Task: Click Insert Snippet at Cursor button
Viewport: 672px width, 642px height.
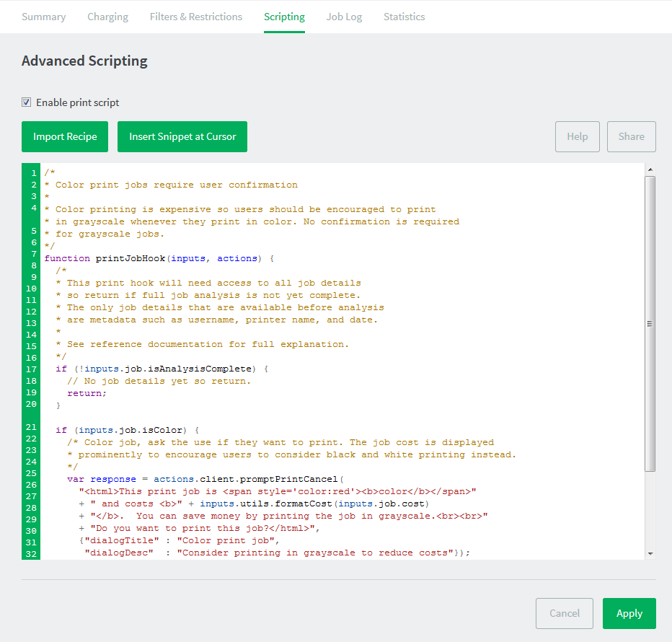Action: click(182, 136)
